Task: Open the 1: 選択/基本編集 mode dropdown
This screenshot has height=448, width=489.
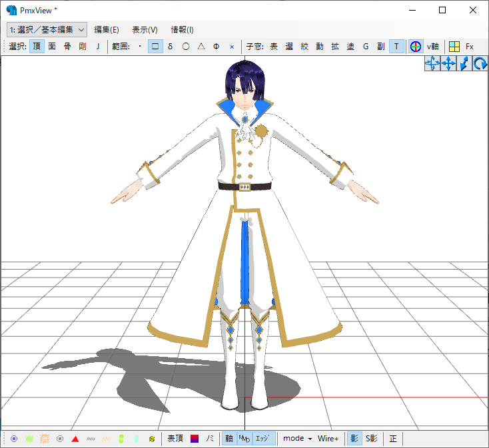Action: 47,29
